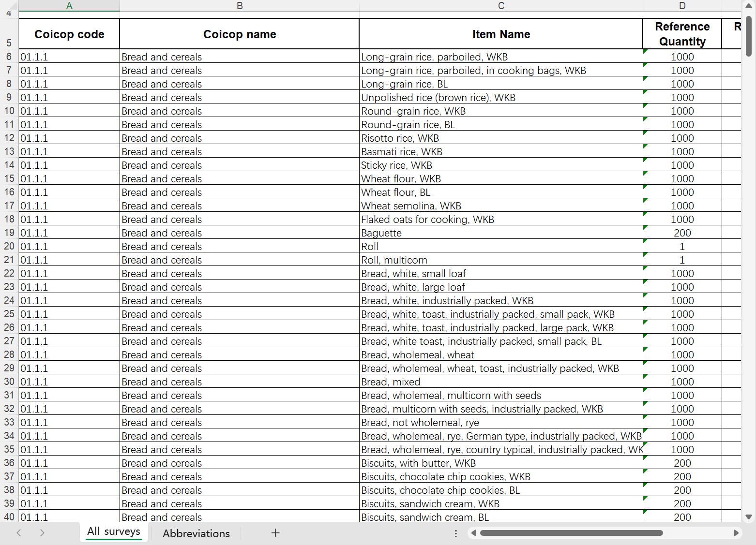The width and height of the screenshot is (756, 545).
Task: Click cell 'Long-grain rice, BL'
Action: click(501, 84)
